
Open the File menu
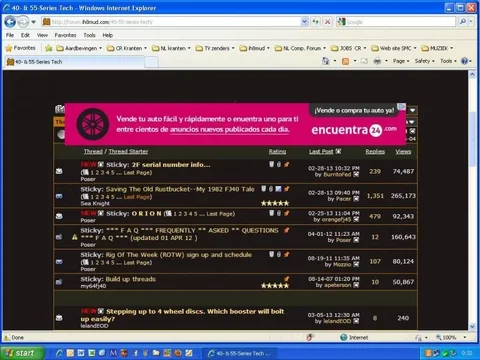[10, 35]
